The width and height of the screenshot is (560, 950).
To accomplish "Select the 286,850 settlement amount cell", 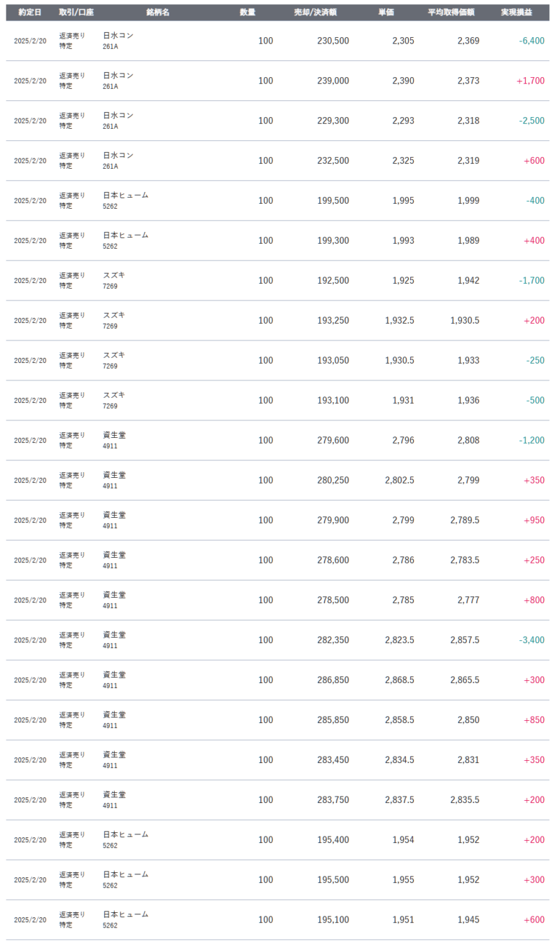I will 332,680.
